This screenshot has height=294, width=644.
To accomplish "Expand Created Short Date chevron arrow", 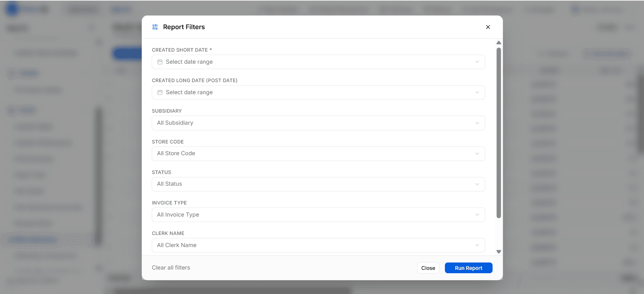I will click(x=477, y=62).
